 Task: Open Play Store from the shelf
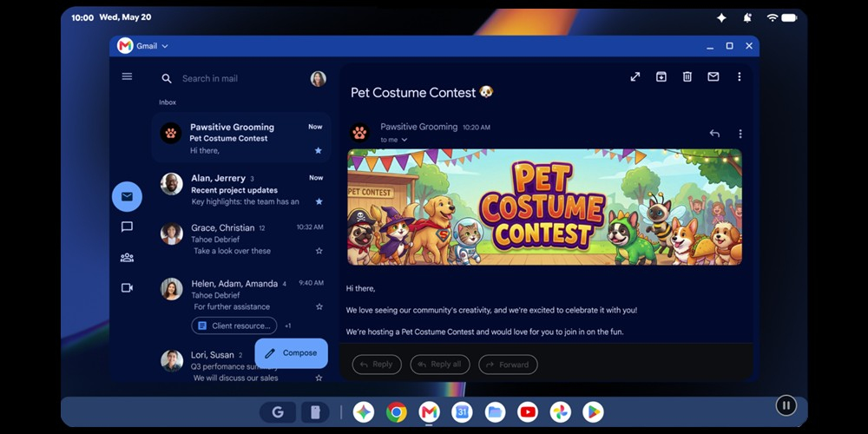point(593,411)
